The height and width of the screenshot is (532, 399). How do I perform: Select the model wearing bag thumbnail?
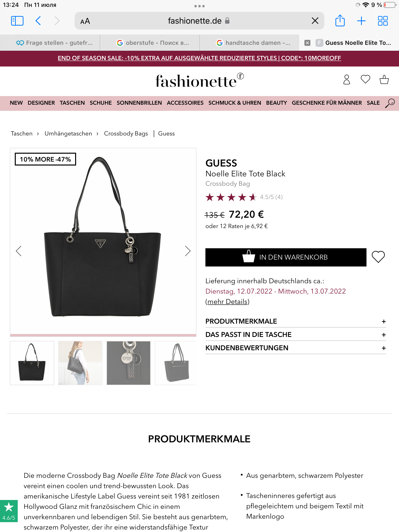coord(80,363)
